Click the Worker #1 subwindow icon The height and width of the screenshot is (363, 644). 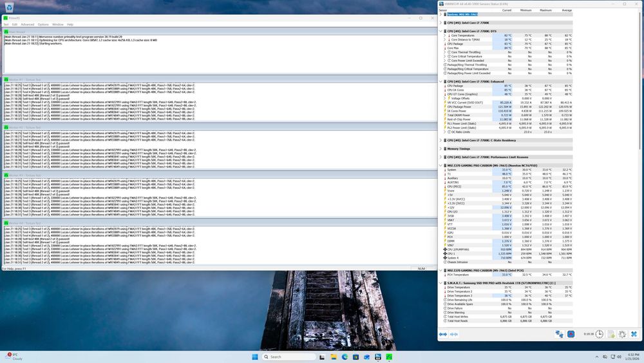[6, 80]
